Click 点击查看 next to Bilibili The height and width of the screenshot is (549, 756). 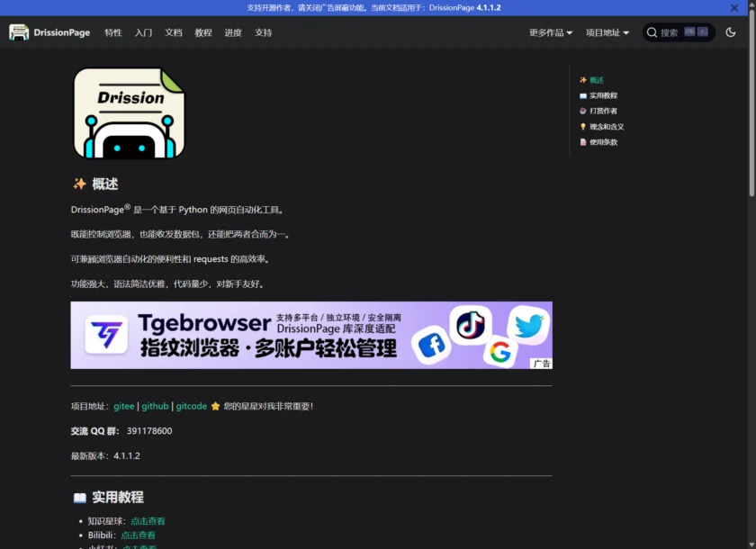click(137, 534)
